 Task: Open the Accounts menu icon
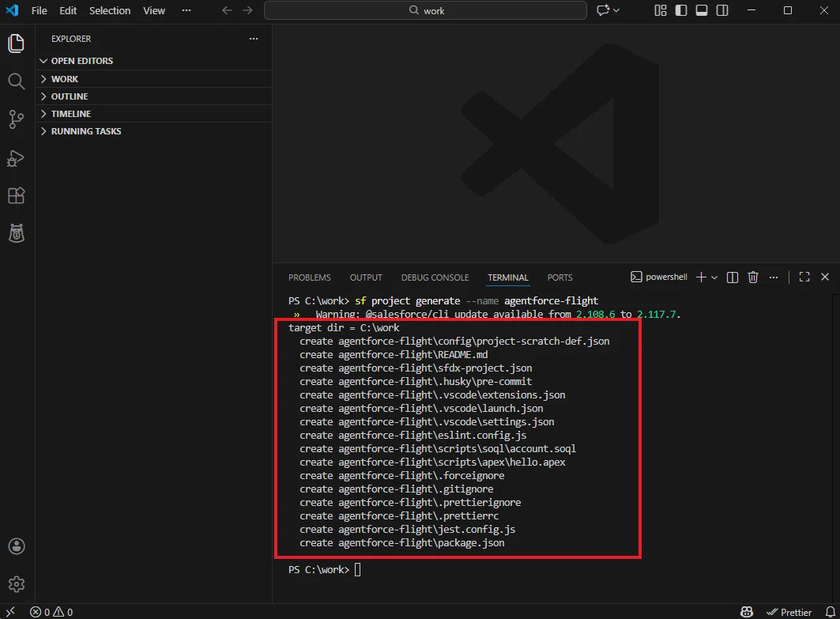coord(17,546)
